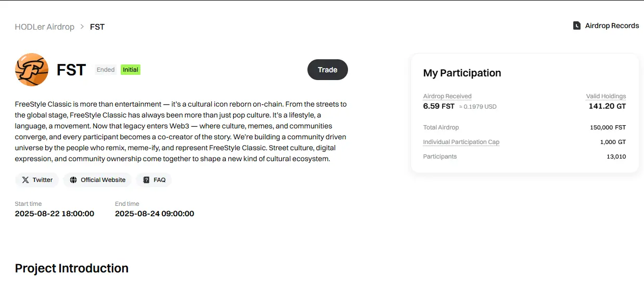The image size is (644, 288).
Task: Click the FST breadcrumb item
Action: (97, 27)
